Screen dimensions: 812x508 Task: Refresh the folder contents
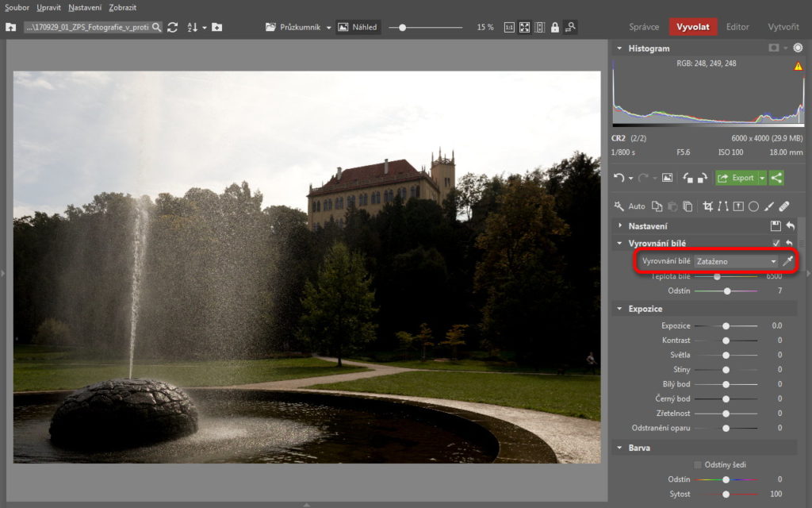[x=172, y=27]
